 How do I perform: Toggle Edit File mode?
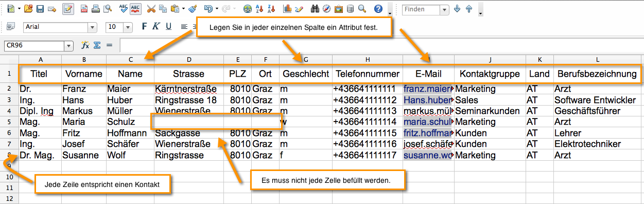(x=68, y=9)
